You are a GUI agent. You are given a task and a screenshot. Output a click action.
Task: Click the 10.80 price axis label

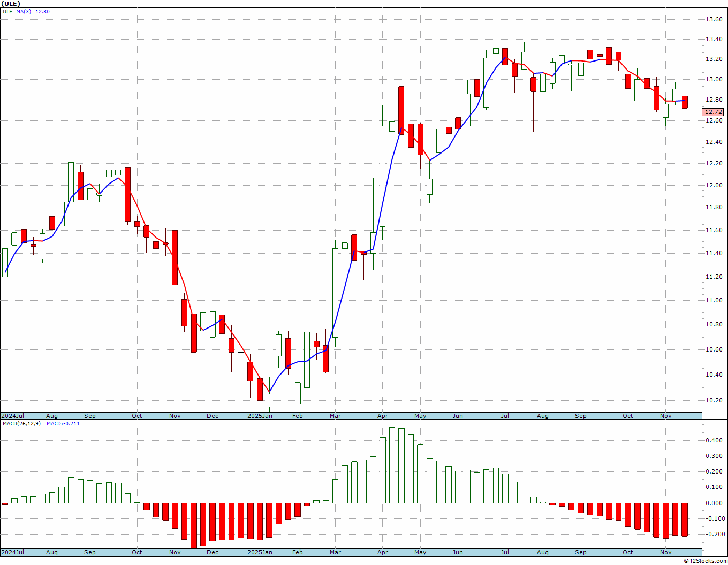(x=714, y=324)
